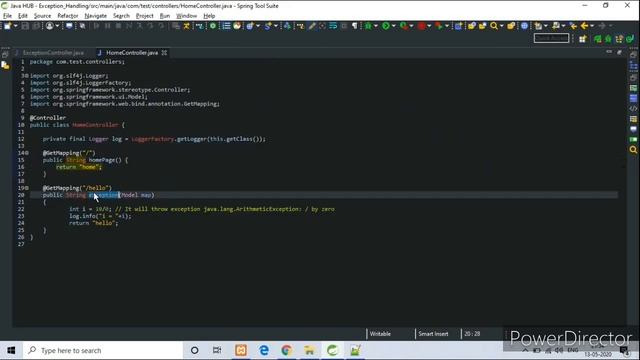
Task: Open the Windows Start menu
Action: pos(11,350)
